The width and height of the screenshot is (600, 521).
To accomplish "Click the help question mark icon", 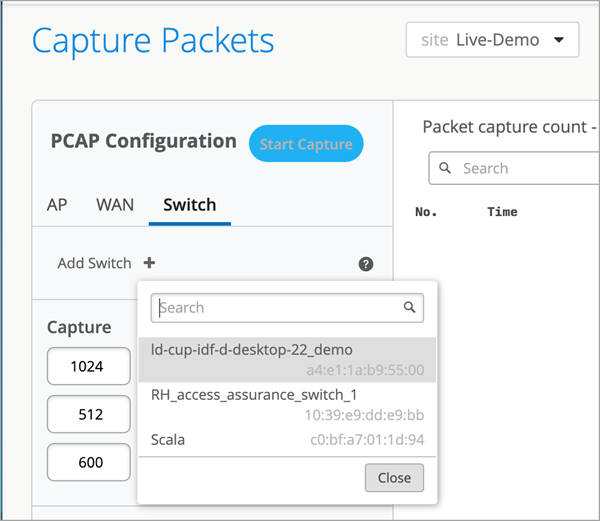I will pyautogui.click(x=366, y=264).
